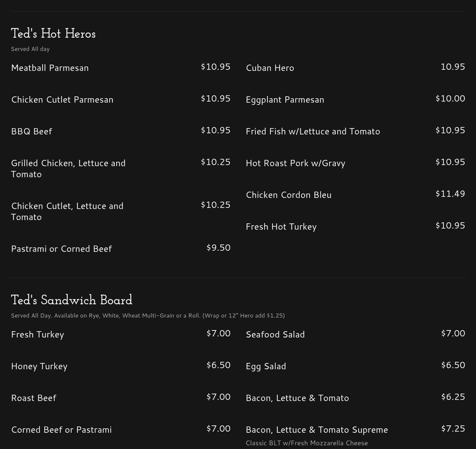This screenshot has width=476, height=449.
Task: Click the "Served All day" subtitle
Action: (x=30, y=49)
